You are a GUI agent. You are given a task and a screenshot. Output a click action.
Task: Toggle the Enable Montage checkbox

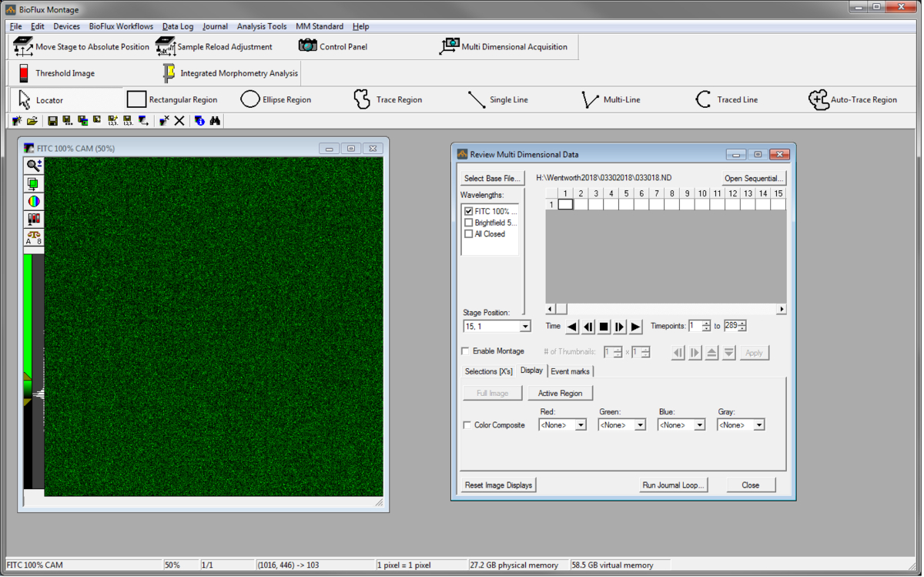(465, 351)
